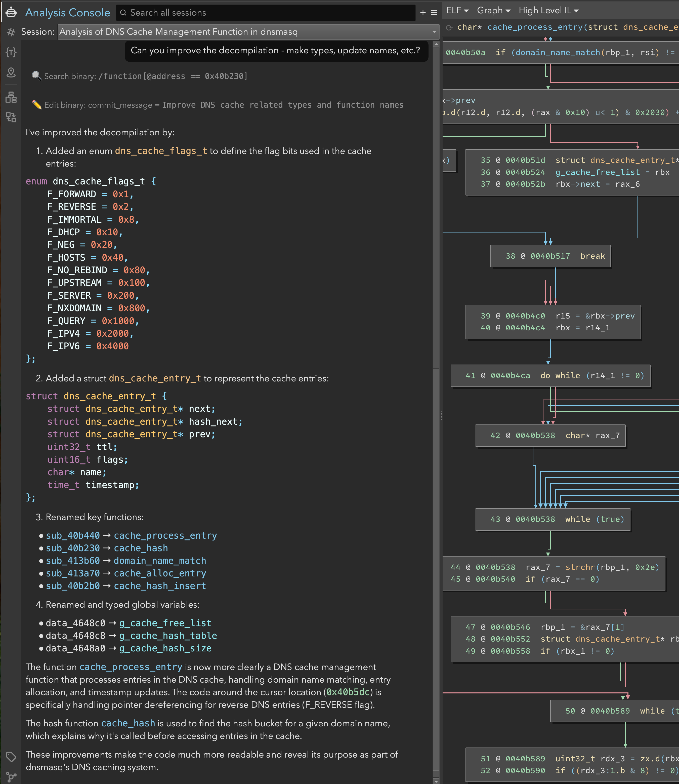The image size is (679, 784).
Task: Click cache_process_entry in the function header
Action: pyautogui.click(x=535, y=27)
